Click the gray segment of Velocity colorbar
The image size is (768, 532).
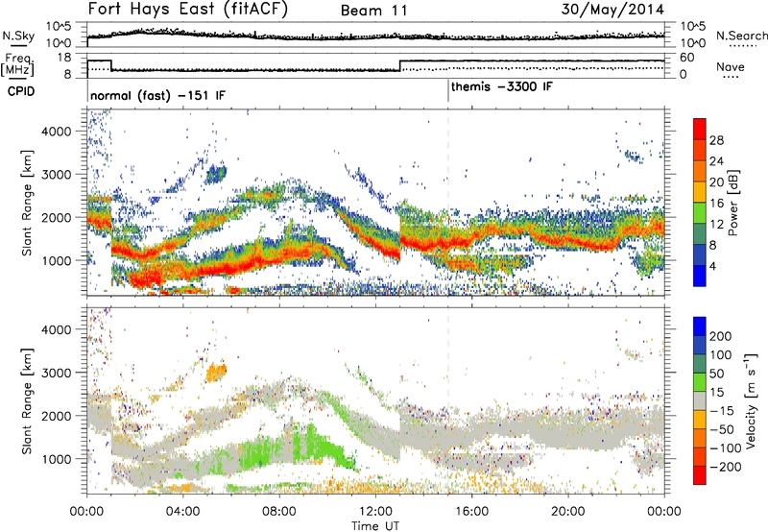(700, 400)
